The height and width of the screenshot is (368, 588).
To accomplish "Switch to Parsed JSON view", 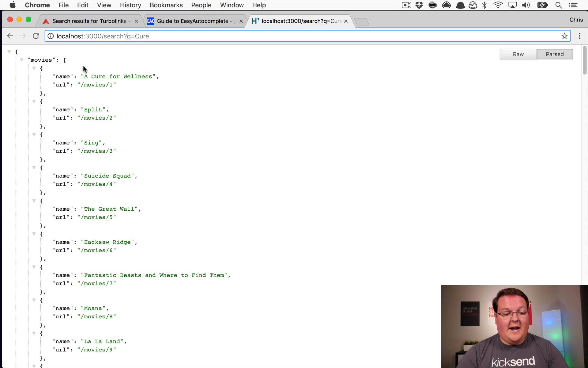I will (x=555, y=54).
